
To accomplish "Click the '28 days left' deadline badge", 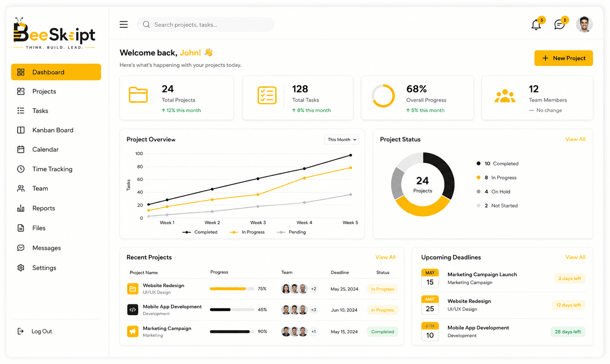I will pyautogui.click(x=568, y=332).
